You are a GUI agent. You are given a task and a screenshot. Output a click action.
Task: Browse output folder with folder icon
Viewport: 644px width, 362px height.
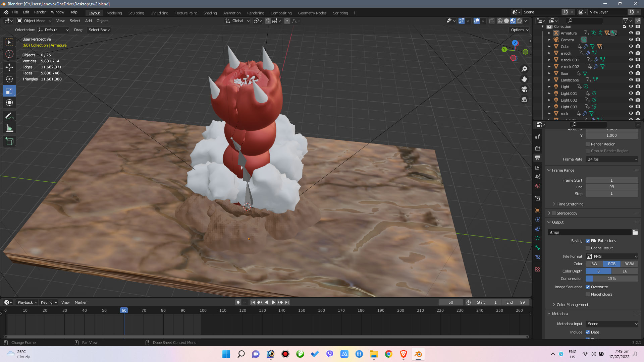click(x=635, y=232)
